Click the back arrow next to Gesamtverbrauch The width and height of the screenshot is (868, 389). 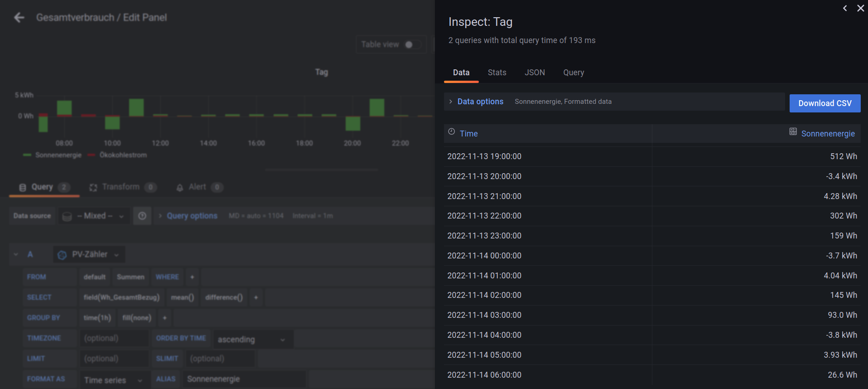tap(19, 18)
